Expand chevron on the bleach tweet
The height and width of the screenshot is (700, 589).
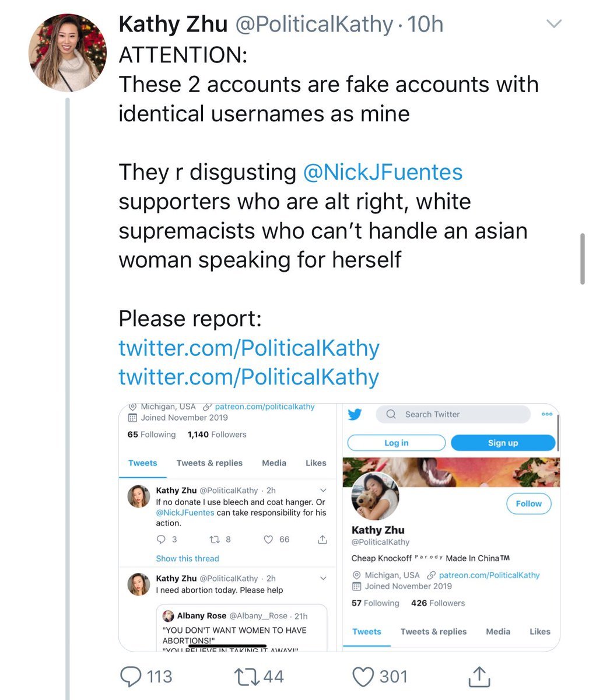(x=324, y=491)
